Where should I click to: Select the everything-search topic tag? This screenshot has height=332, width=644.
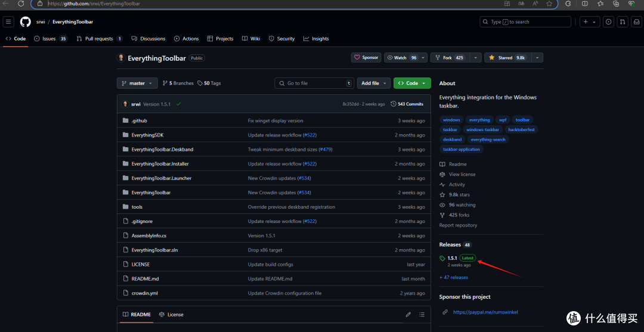pos(488,139)
